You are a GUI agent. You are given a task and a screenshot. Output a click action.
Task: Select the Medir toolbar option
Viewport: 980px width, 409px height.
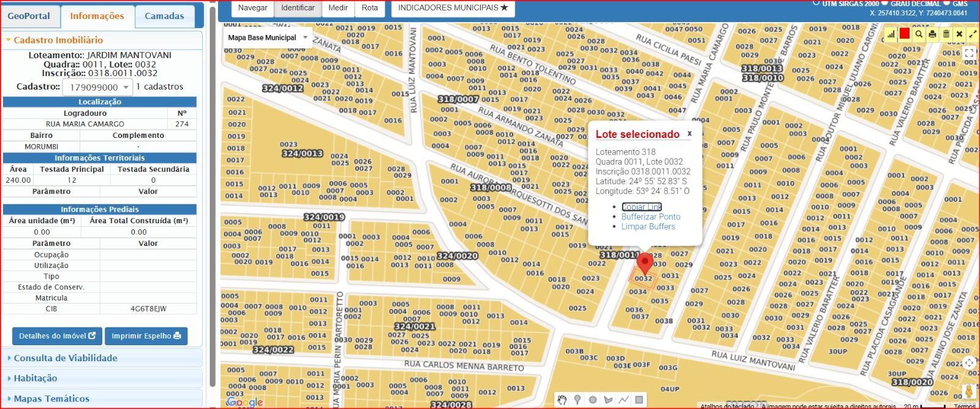(x=338, y=8)
